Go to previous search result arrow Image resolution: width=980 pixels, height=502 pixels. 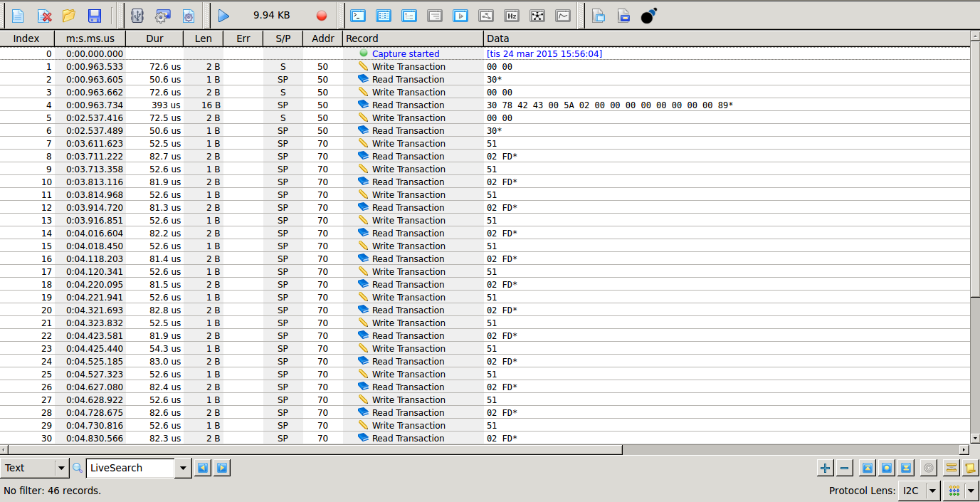click(x=203, y=468)
